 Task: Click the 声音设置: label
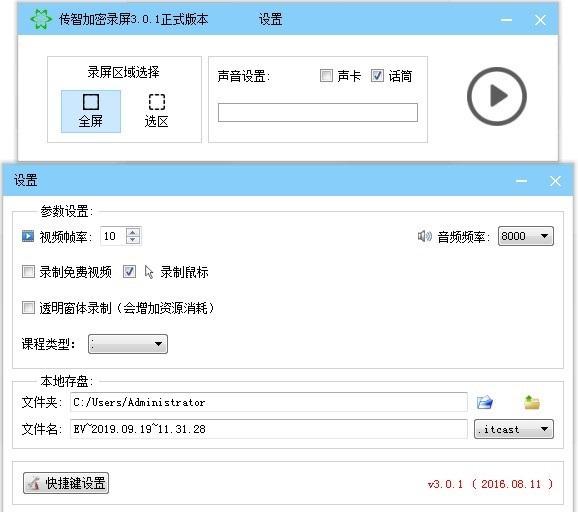tap(244, 76)
